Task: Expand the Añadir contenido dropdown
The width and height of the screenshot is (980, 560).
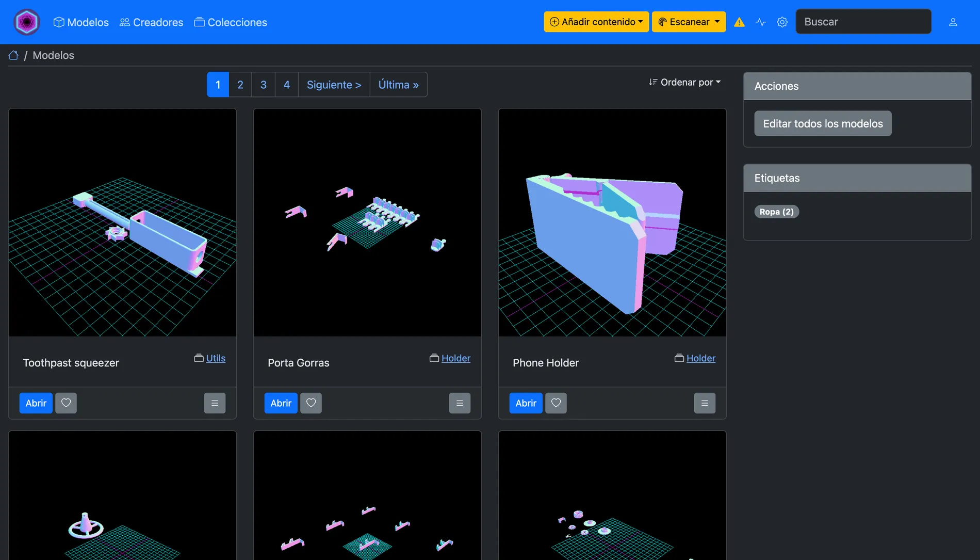Action: (x=596, y=22)
